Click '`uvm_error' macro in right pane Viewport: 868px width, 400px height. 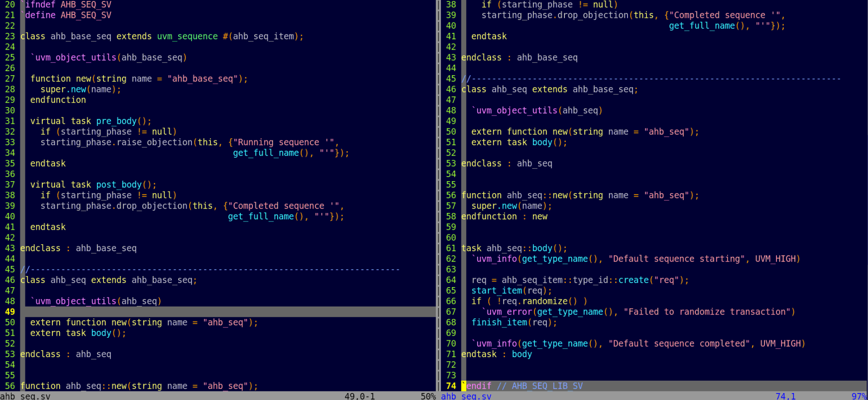(507, 311)
